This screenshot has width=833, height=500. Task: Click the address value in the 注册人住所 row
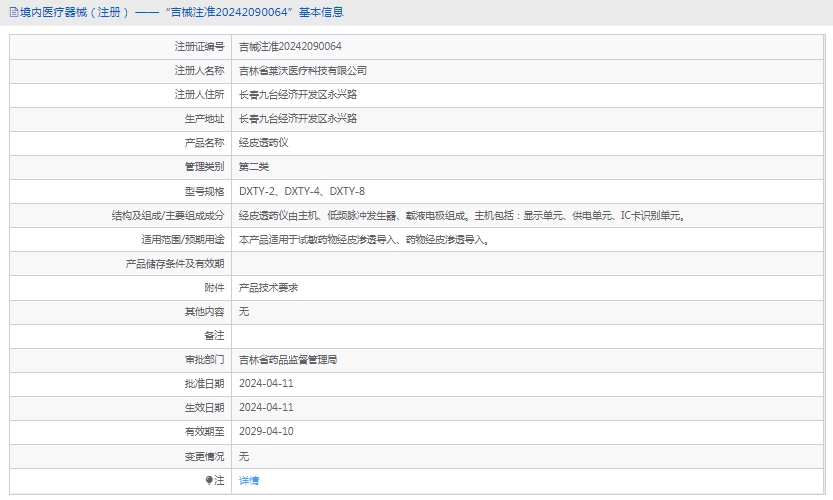point(298,95)
